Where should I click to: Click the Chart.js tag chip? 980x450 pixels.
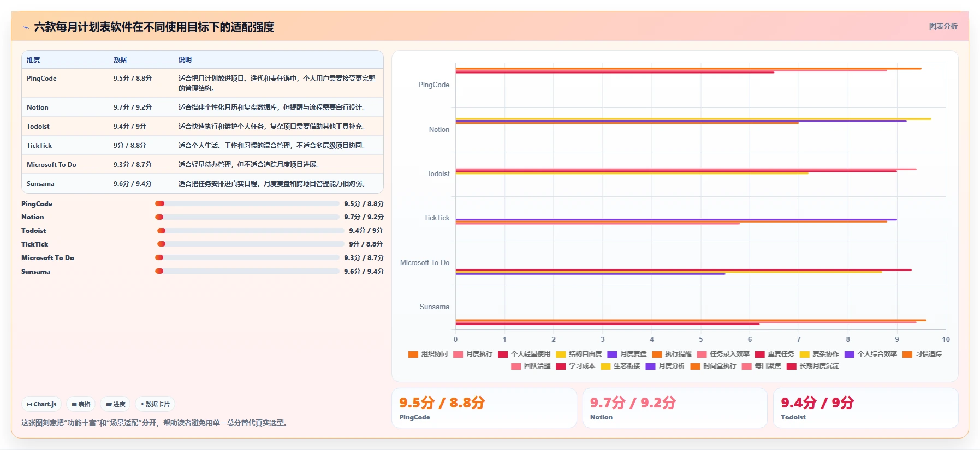click(41, 404)
